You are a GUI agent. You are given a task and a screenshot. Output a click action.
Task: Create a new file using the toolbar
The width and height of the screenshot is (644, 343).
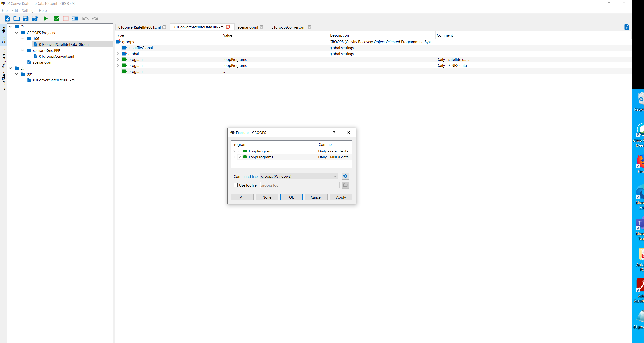7,19
